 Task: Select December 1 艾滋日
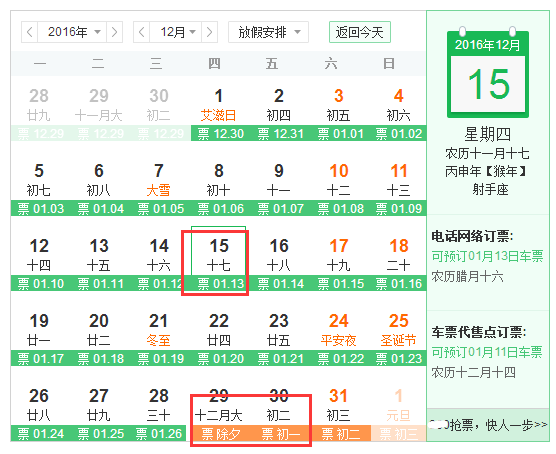pyautogui.click(x=218, y=105)
